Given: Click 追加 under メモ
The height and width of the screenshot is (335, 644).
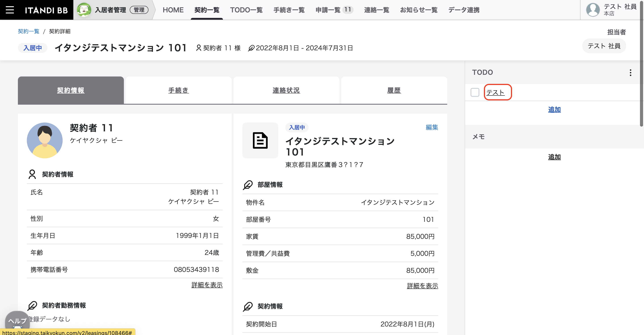Looking at the screenshot, I should 554,157.
